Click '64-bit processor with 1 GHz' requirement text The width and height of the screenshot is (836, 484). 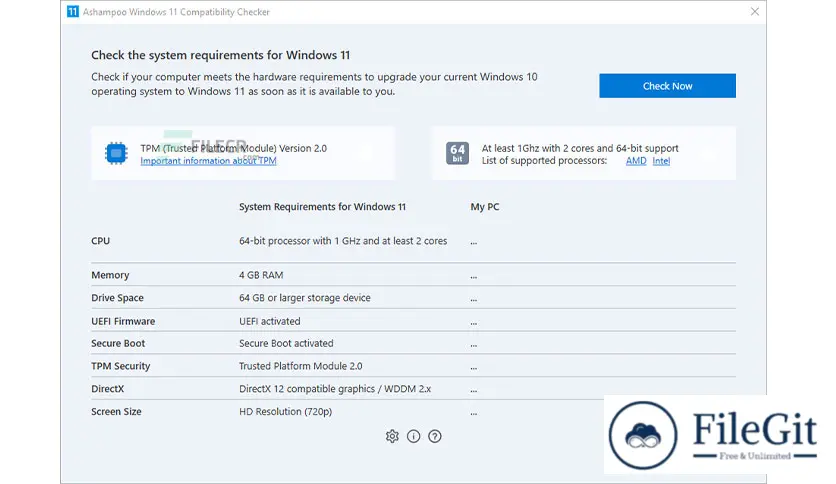click(343, 241)
